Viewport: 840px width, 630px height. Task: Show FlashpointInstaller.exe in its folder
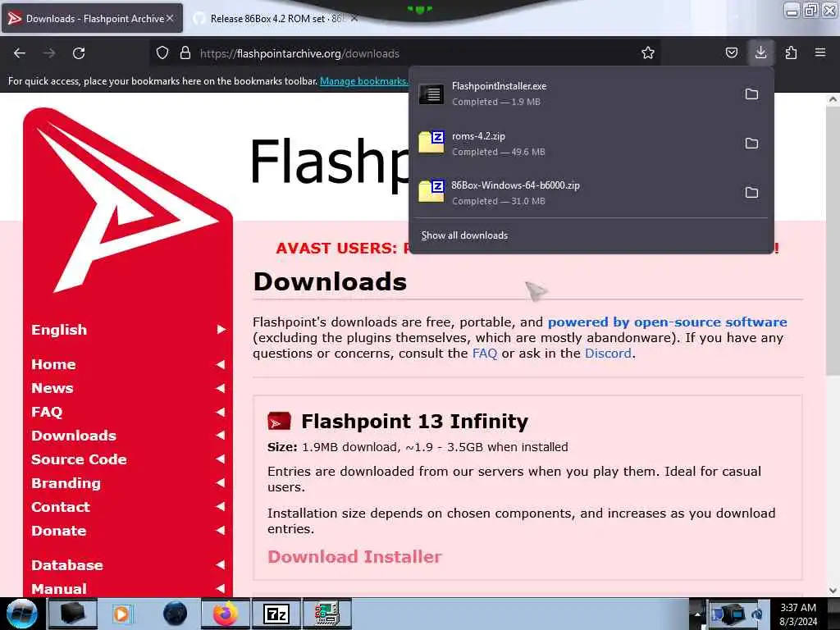tap(751, 94)
